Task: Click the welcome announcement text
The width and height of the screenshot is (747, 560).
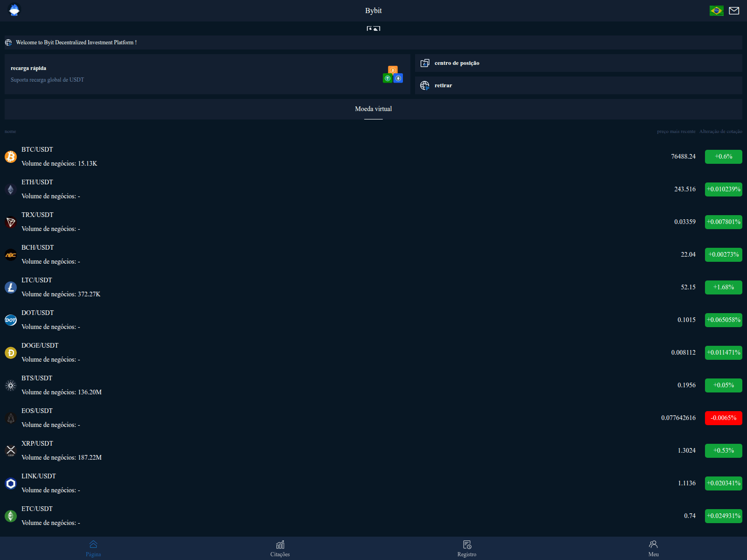Action: 76,42
